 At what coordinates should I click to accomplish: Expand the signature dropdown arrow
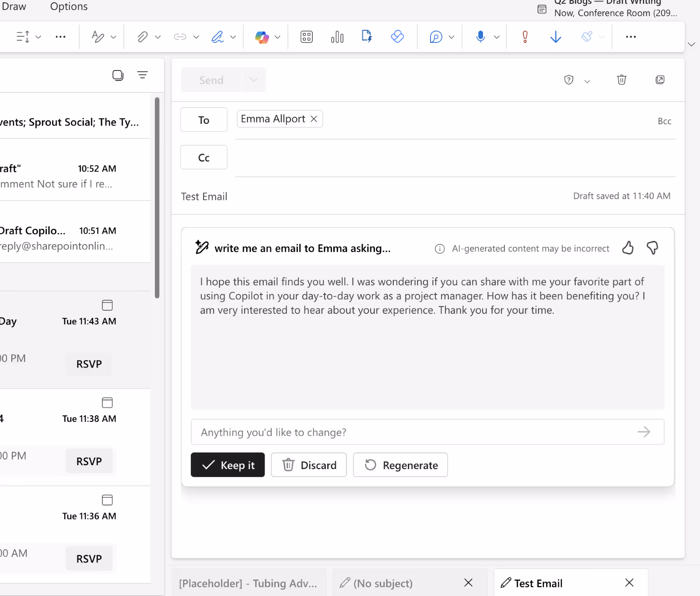(233, 37)
